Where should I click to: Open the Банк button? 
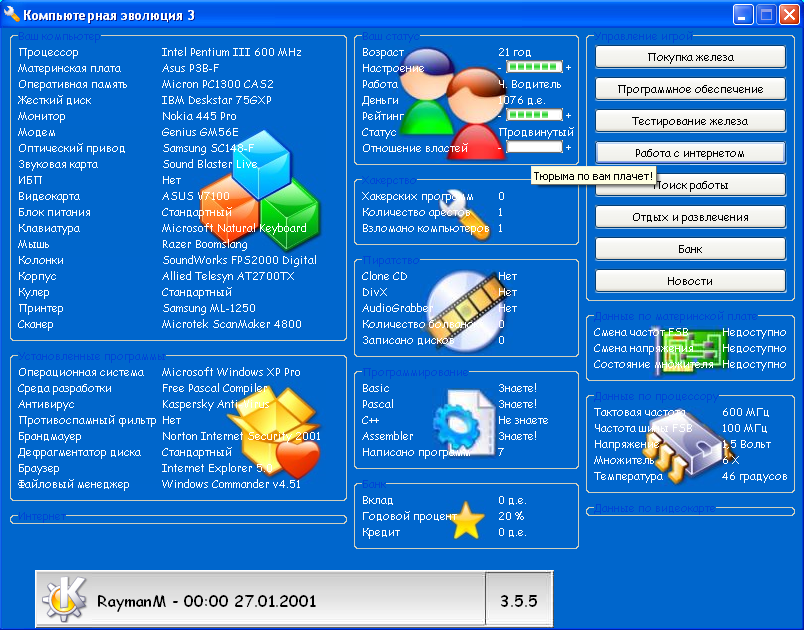tap(690, 249)
